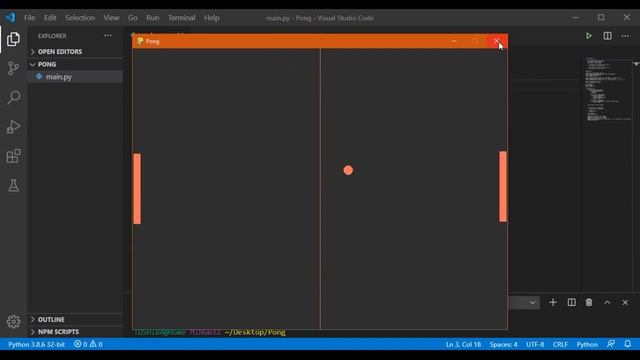Click the EXPLORER panel title
Viewport: 640px width, 360px height.
click(x=52, y=36)
